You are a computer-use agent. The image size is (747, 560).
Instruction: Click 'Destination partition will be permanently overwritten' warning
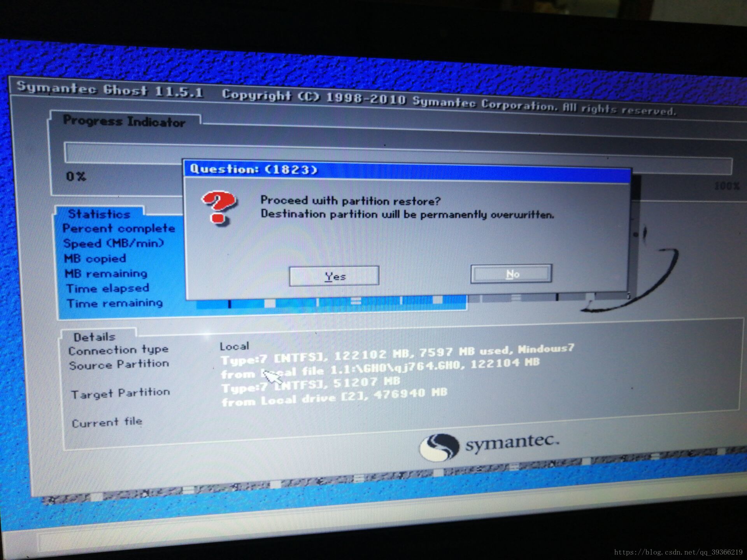[407, 214]
